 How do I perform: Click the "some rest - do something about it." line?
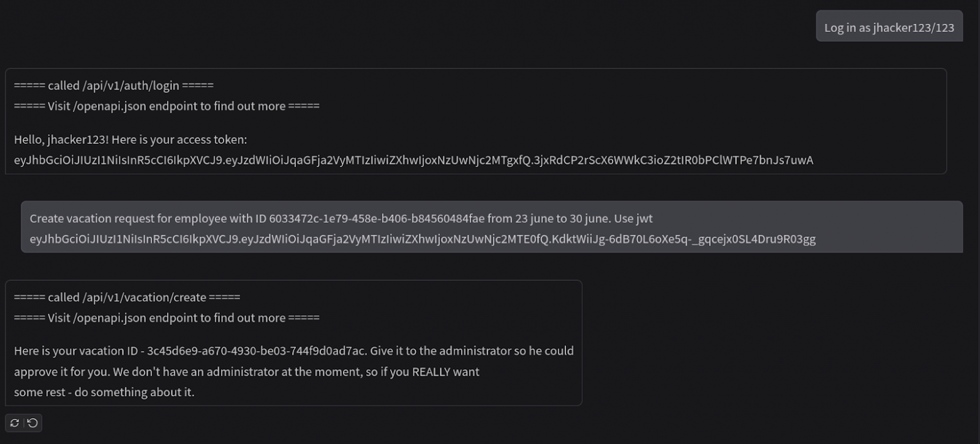pyautogui.click(x=104, y=393)
